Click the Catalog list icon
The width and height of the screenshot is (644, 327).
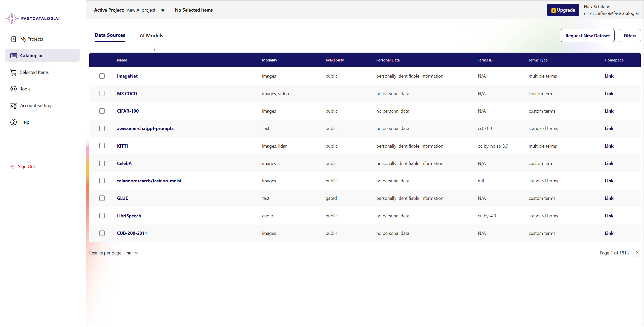14,56
